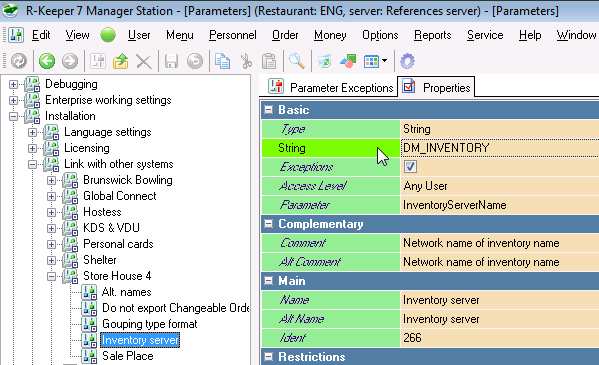599x365 pixels.
Task: Go back with the green arrow icon
Action: click(x=47, y=61)
